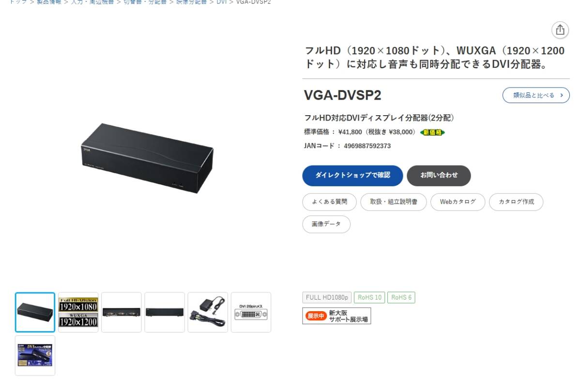Image resolution: width=581 pixels, height=392 pixels.
Task: Click the カタログ作成 button
Action: (x=516, y=202)
